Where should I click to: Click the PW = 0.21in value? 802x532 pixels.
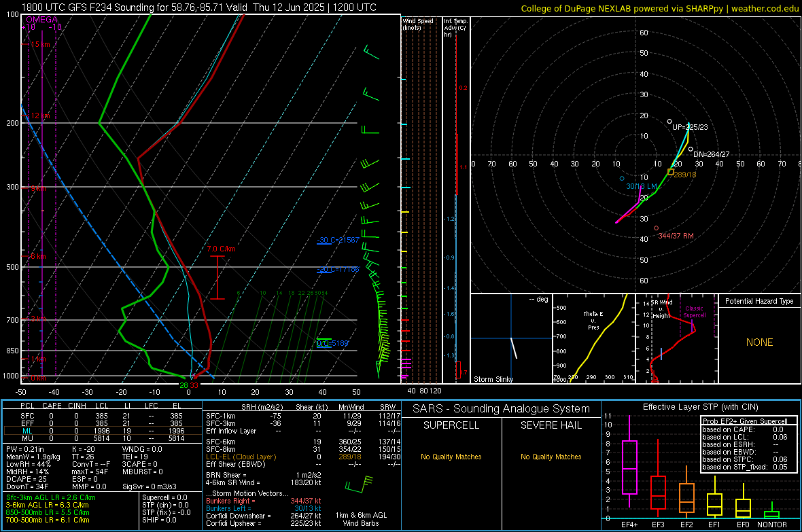[x=25, y=449]
